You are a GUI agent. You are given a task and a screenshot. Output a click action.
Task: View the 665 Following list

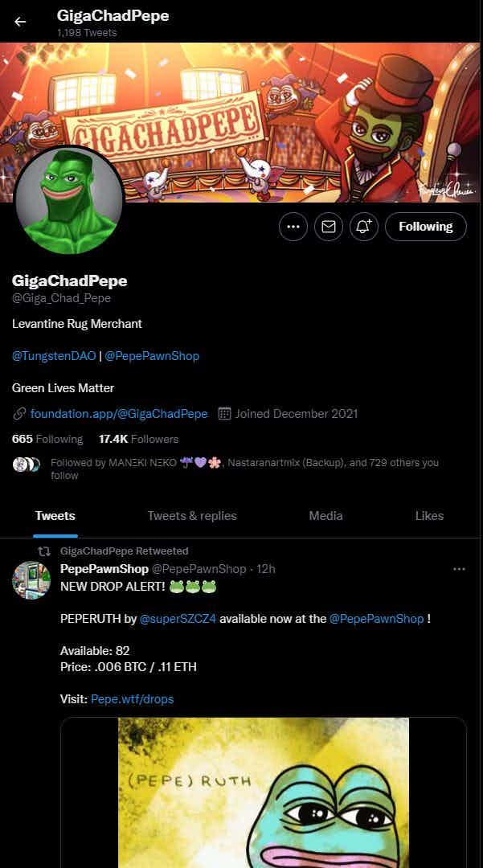(47, 439)
